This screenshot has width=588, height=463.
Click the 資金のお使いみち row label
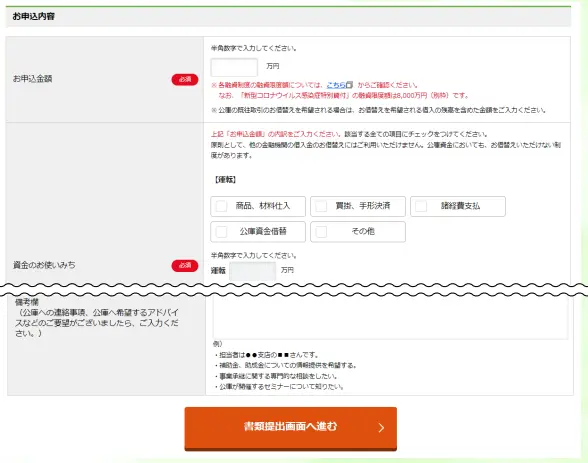pyautogui.click(x=44, y=265)
